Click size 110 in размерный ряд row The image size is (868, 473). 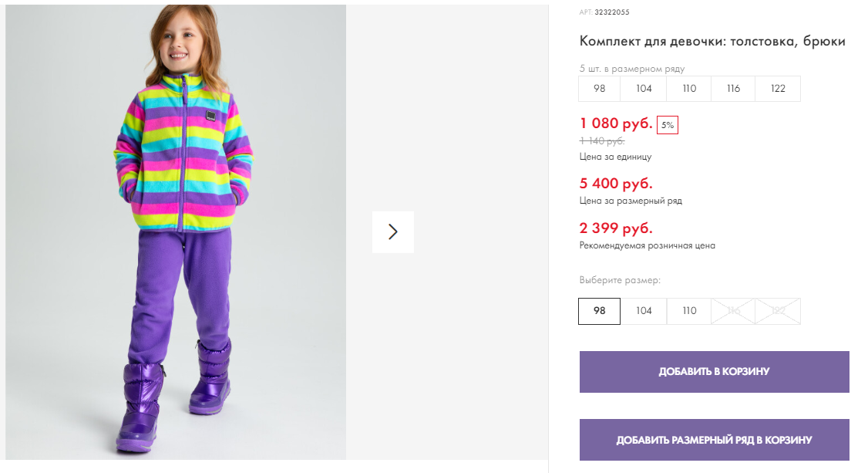click(689, 89)
